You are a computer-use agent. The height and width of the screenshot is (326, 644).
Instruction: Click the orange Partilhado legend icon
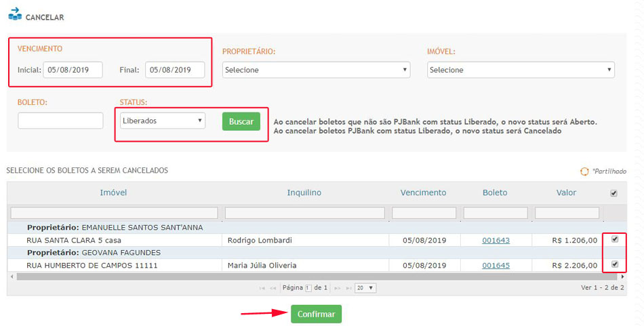[x=584, y=171]
